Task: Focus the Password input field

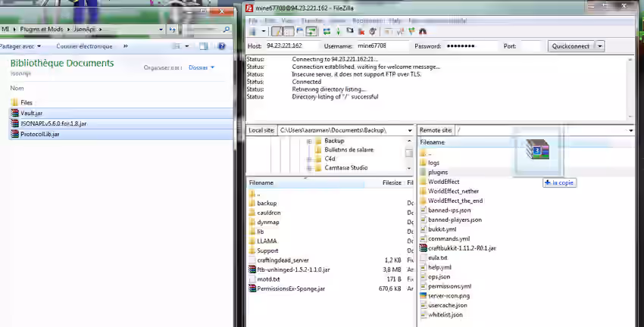Action: click(x=471, y=46)
